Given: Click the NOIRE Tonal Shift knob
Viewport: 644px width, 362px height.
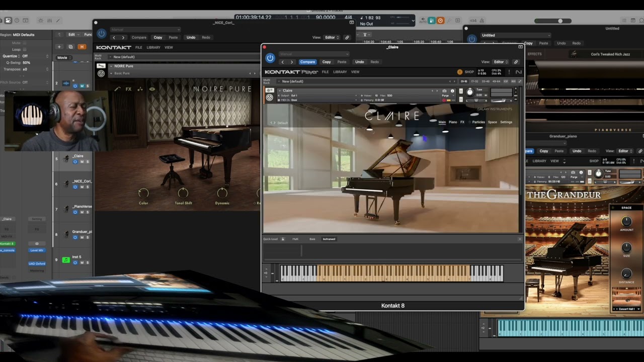Looking at the screenshot, I should (183, 193).
